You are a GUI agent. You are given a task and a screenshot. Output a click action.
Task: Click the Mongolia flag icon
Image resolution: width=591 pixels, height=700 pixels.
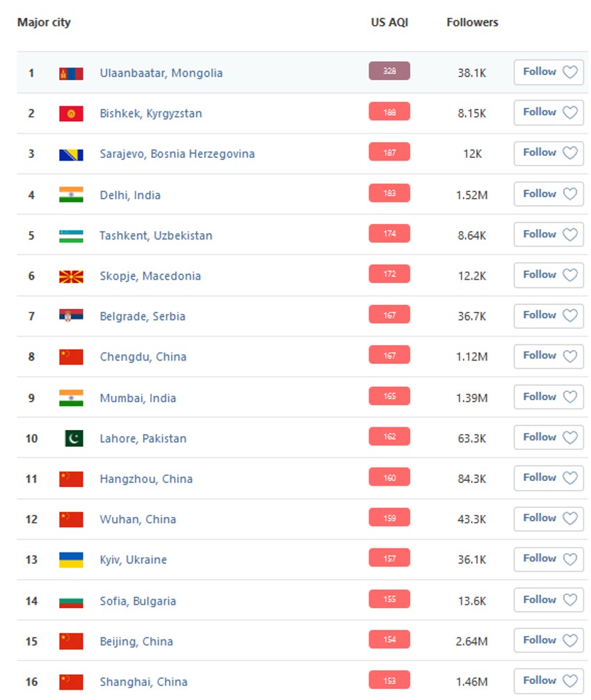[71, 73]
